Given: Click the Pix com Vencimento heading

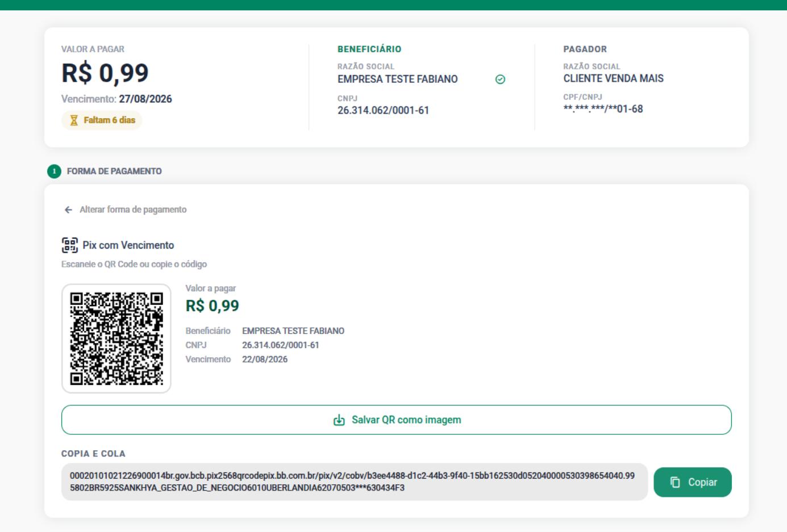Looking at the screenshot, I should (x=128, y=245).
